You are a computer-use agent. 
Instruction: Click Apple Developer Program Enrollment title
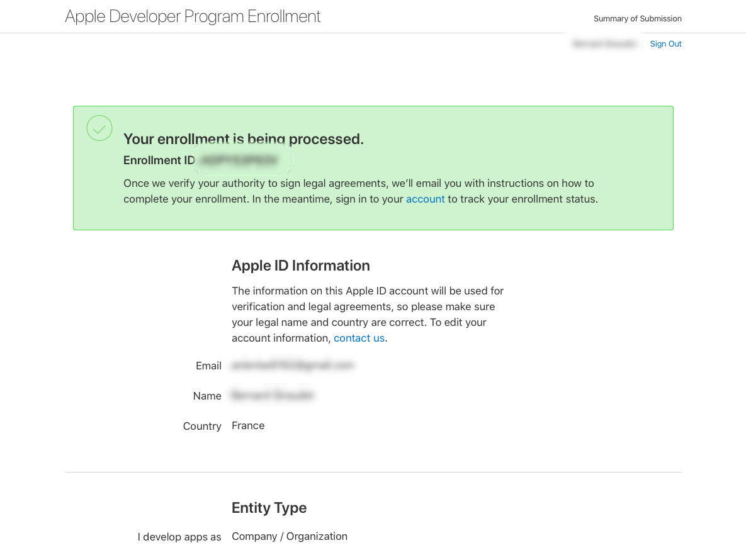193,16
